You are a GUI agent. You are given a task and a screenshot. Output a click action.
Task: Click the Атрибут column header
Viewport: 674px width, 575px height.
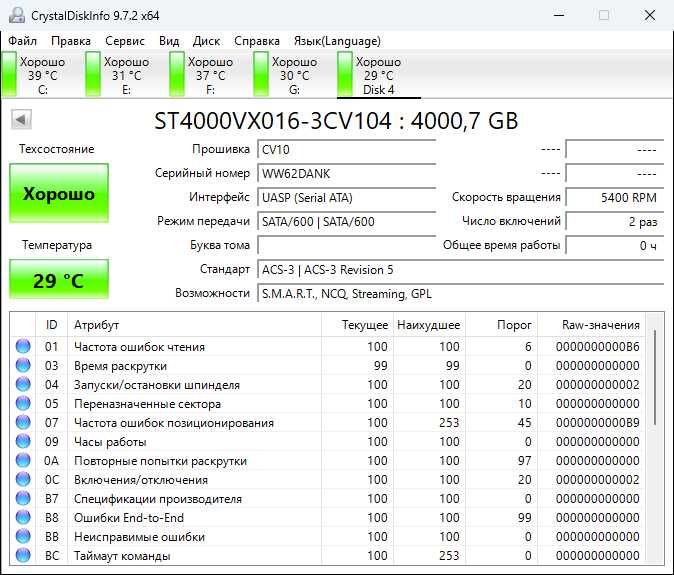tap(194, 324)
